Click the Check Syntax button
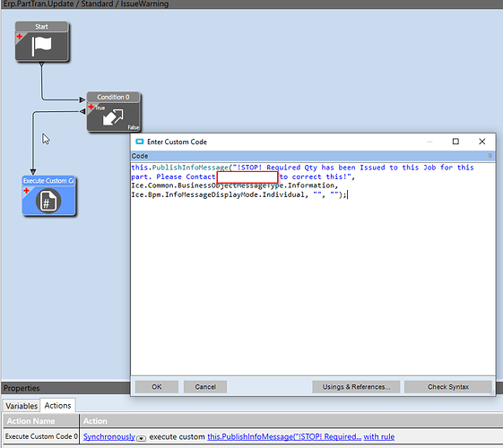 (x=448, y=387)
